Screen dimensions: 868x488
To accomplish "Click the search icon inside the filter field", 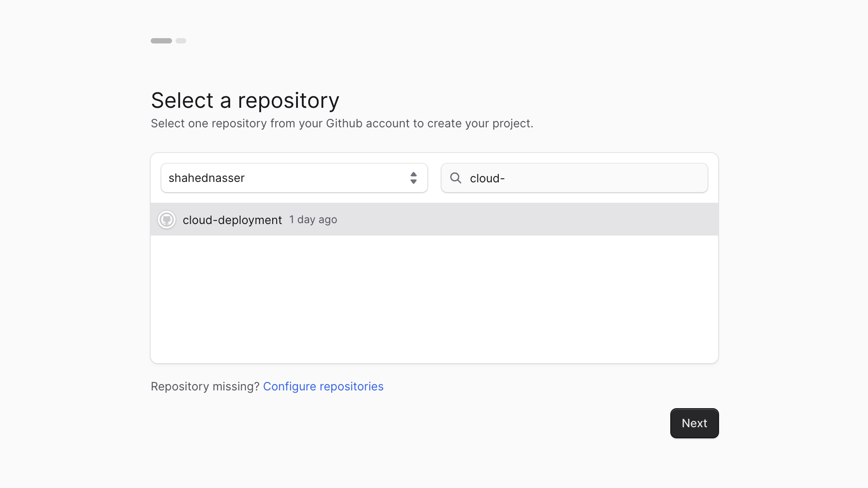I will [x=456, y=178].
